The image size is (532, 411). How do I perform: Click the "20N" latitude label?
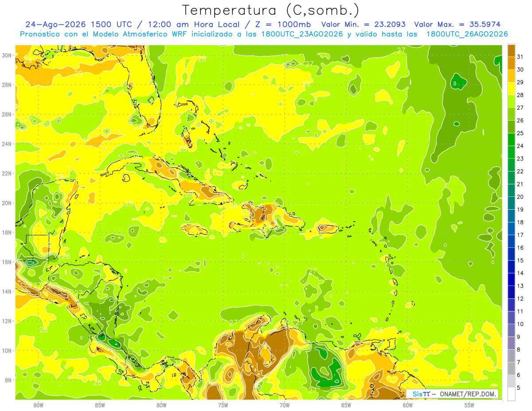pyautogui.click(x=7, y=203)
